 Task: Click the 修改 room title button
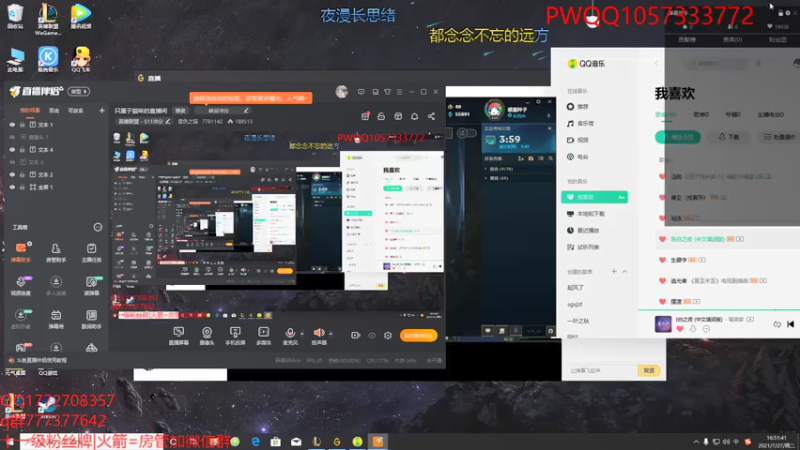181,111
